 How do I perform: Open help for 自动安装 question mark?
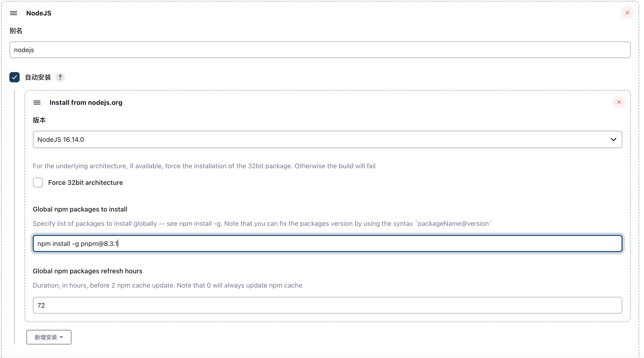click(60, 77)
